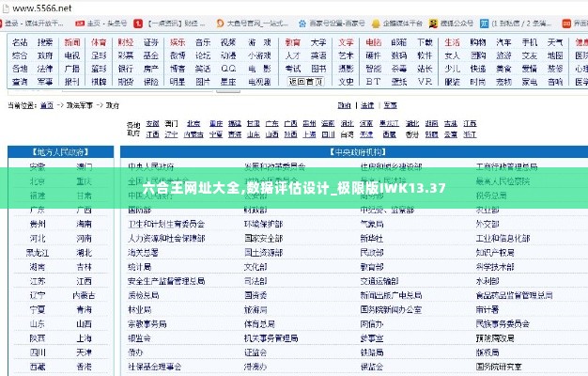Click the 【中央政府机构】 panel header
588x376 pixels.
pos(358,152)
